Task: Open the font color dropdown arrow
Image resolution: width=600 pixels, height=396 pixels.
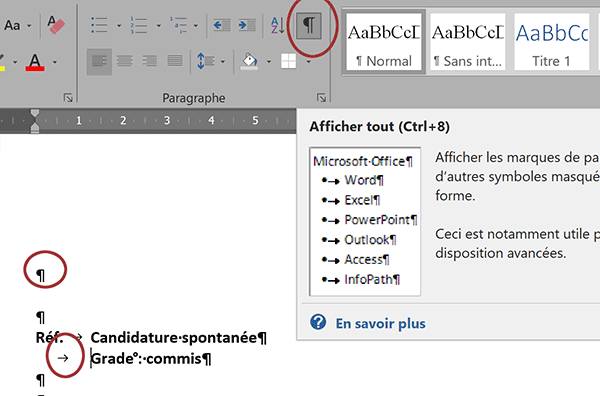Action: (x=55, y=62)
